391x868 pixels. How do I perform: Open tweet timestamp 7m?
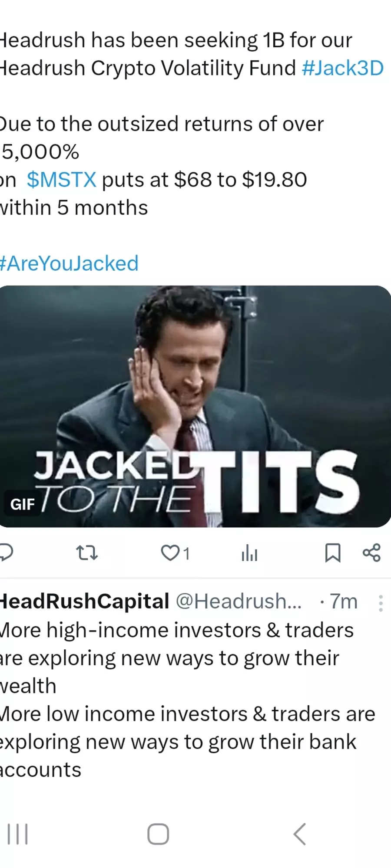pyautogui.click(x=344, y=602)
